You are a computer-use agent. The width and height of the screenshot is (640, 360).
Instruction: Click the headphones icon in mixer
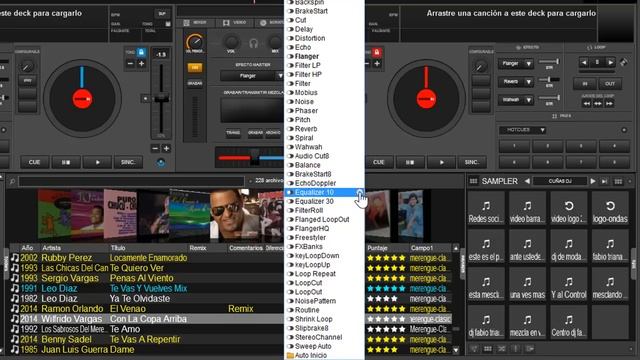point(253,43)
